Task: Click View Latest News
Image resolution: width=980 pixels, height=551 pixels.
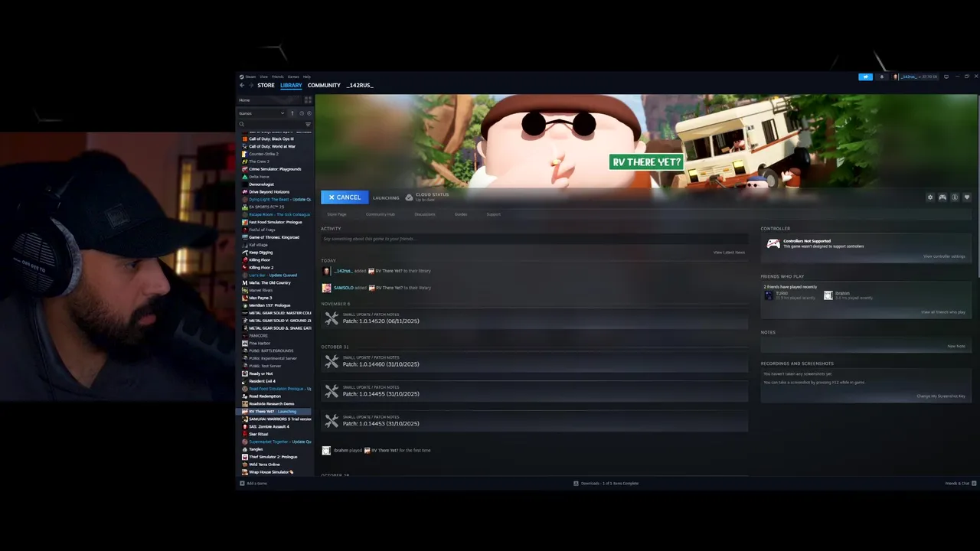Action: coord(729,252)
